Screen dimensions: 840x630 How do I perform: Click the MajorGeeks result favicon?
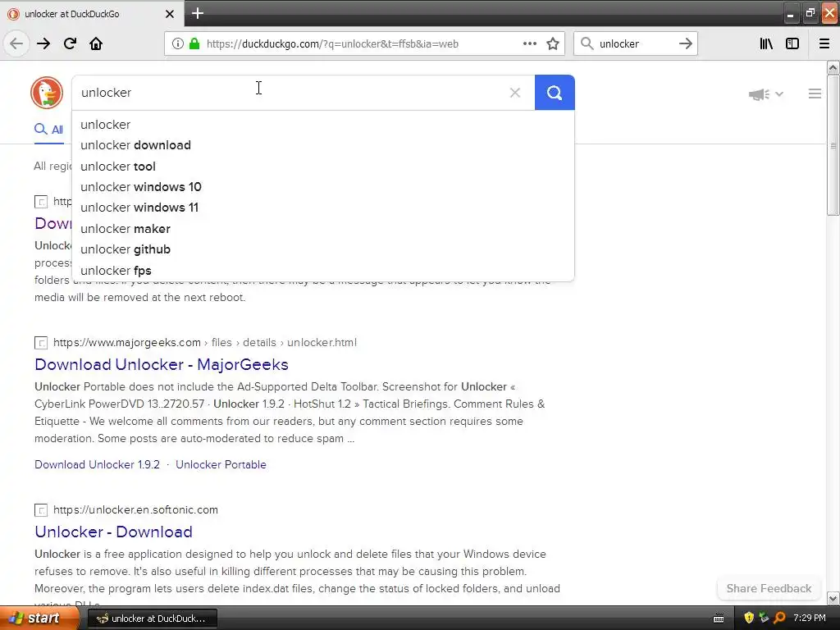click(x=41, y=343)
